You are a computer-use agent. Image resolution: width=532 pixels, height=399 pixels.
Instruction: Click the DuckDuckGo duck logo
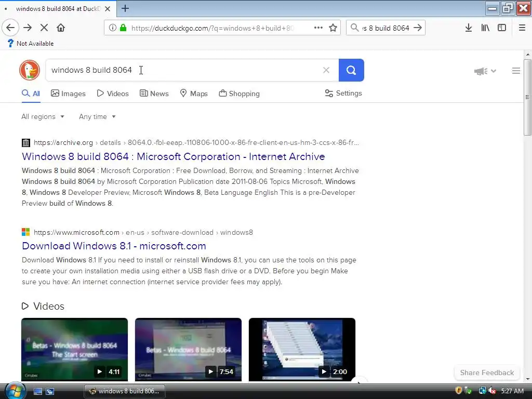pyautogui.click(x=30, y=70)
